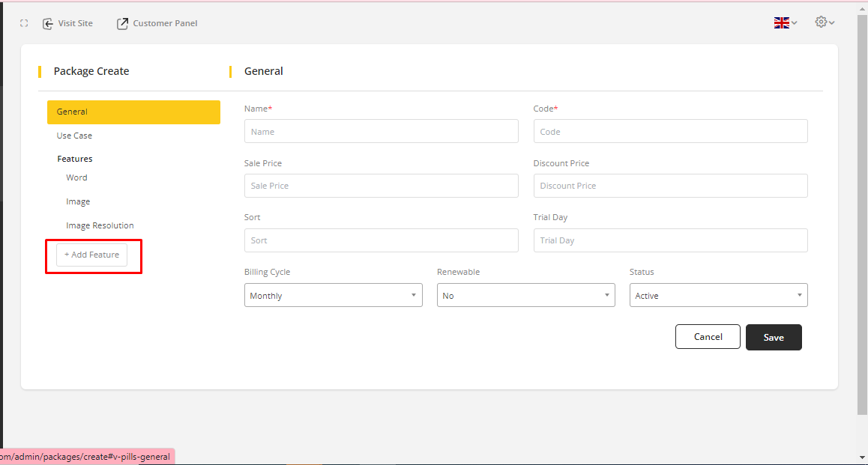The image size is (868, 465).
Task: Open the UK flag language selector
Action: click(x=785, y=23)
